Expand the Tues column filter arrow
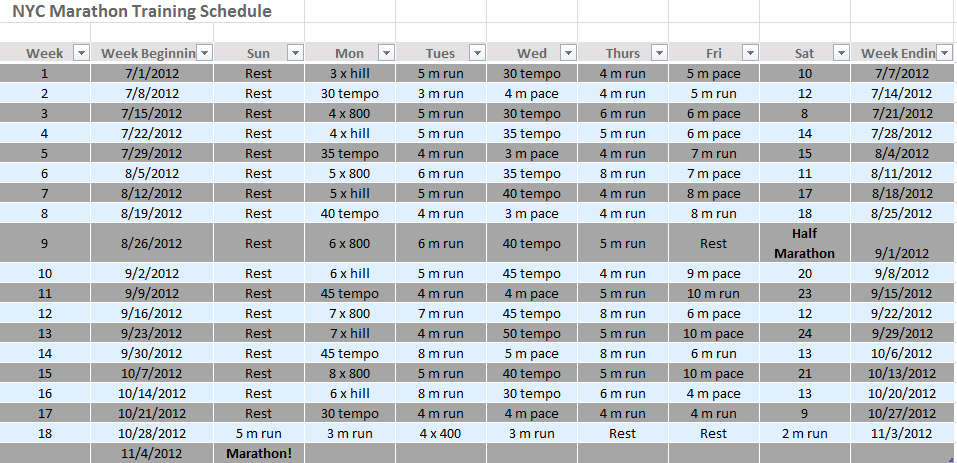957x463 pixels. click(x=477, y=53)
